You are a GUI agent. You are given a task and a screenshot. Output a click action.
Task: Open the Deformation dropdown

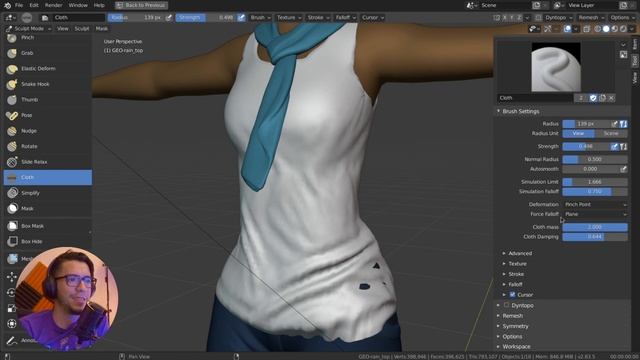tap(595, 204)
